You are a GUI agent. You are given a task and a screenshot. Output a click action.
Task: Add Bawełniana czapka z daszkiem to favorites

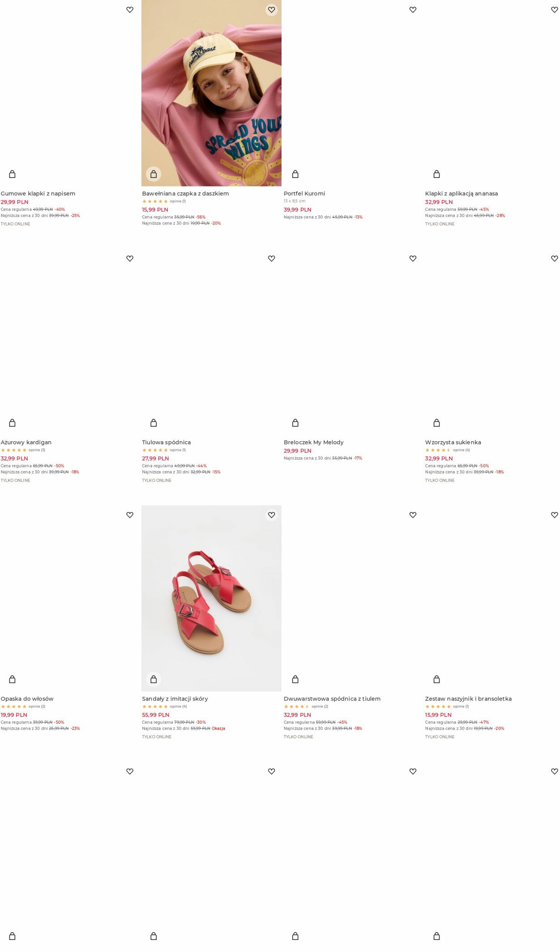coord(271,10)
